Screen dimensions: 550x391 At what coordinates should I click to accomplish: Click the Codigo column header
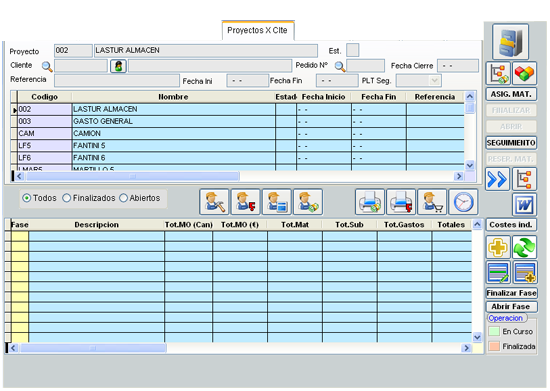coord(45,97)
